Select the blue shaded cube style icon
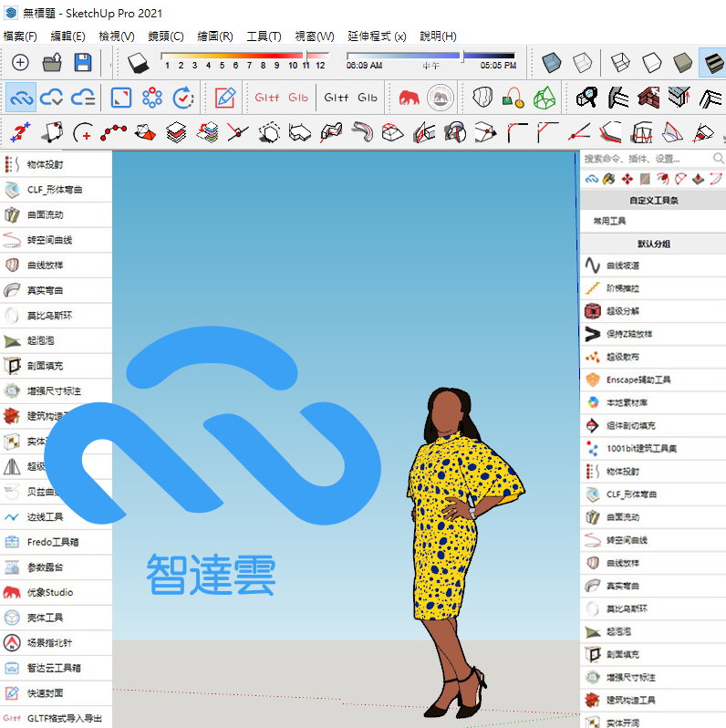The height and width of the screenshot is (728, 726). [551, 63]
